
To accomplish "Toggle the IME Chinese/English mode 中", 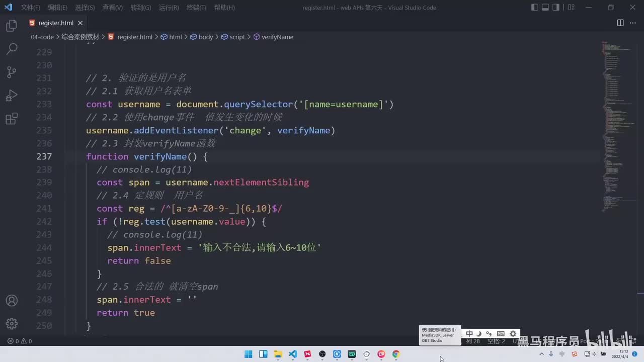I will click(x=469, y=334).
